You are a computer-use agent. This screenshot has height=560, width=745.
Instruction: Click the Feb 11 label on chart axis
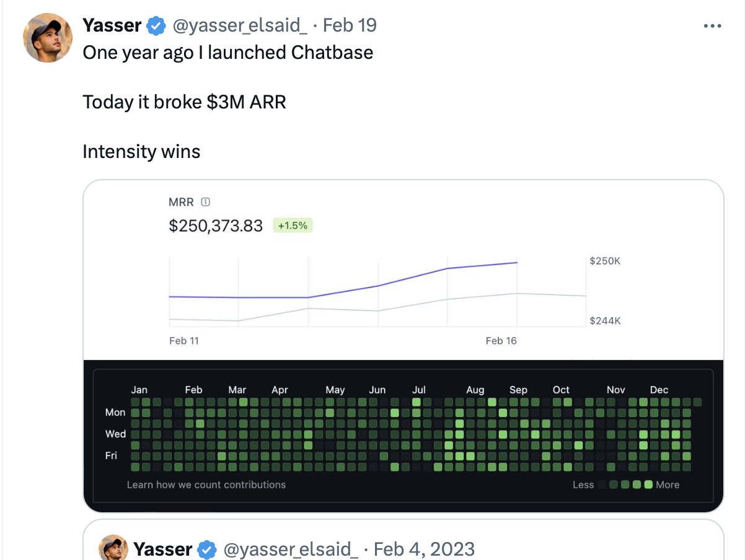click(x=184, y=341)
